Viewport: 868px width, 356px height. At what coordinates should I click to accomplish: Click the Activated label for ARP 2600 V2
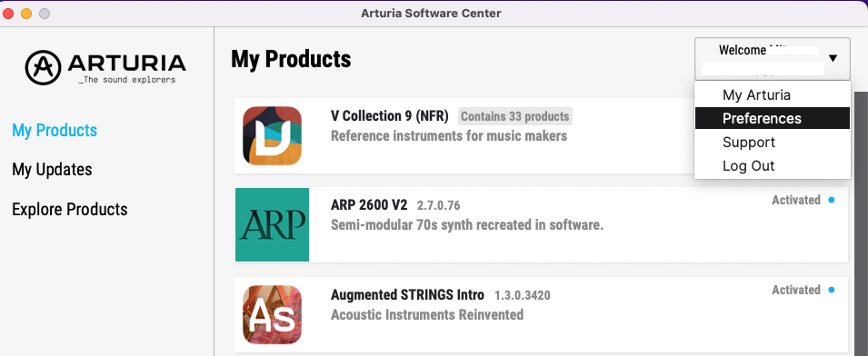coord(796,200)
